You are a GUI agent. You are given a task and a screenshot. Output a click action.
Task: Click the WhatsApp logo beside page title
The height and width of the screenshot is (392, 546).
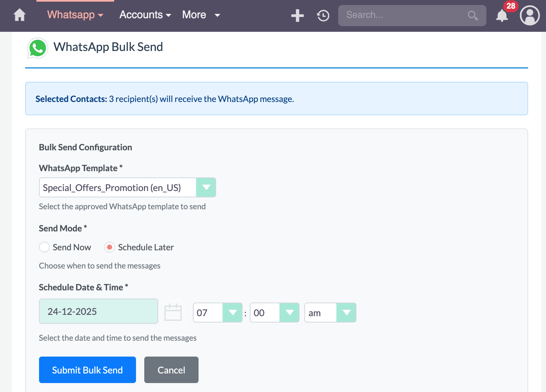[x=37, y=48]
